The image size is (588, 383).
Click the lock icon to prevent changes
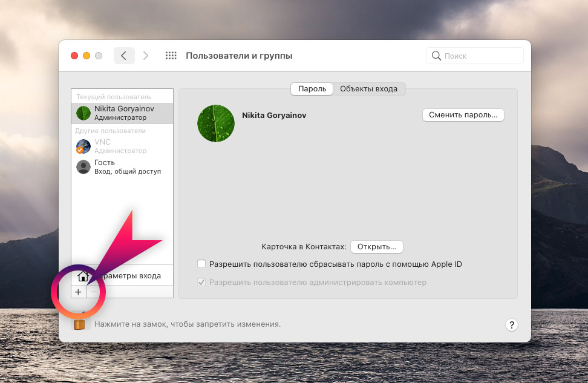[x=79, y=322]
